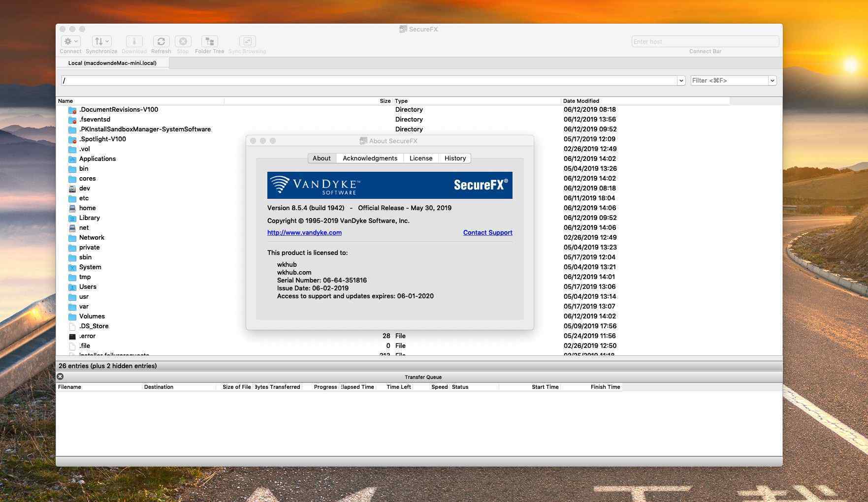Open the vandyke.com link
868x502 pixels.
pyautogui.click(x=304, y=232)
